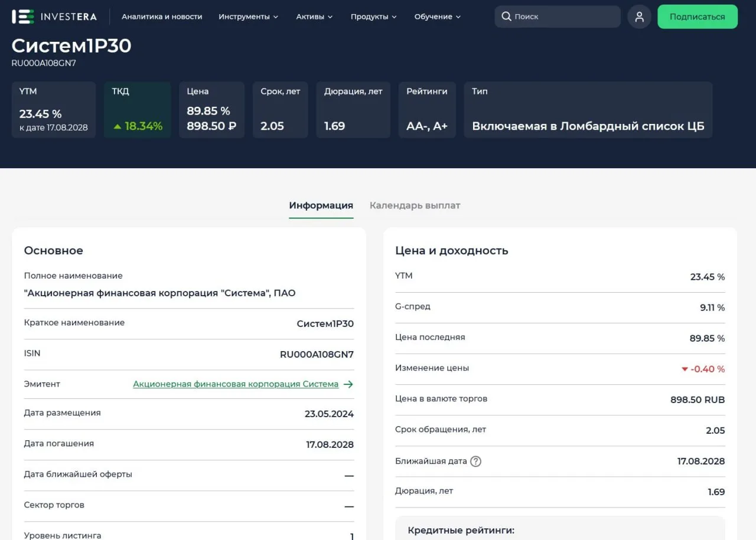Click the full issuer name text in the Основное panel

(159, 293)
